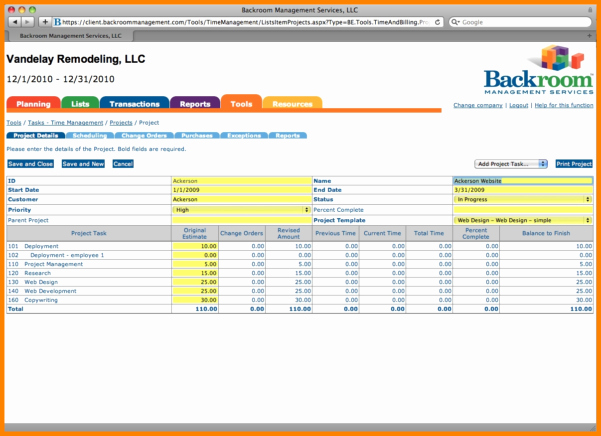This screenshot has width=601, height=436.
Task: Open the Resources tab
Action: [x=292, y=103]
